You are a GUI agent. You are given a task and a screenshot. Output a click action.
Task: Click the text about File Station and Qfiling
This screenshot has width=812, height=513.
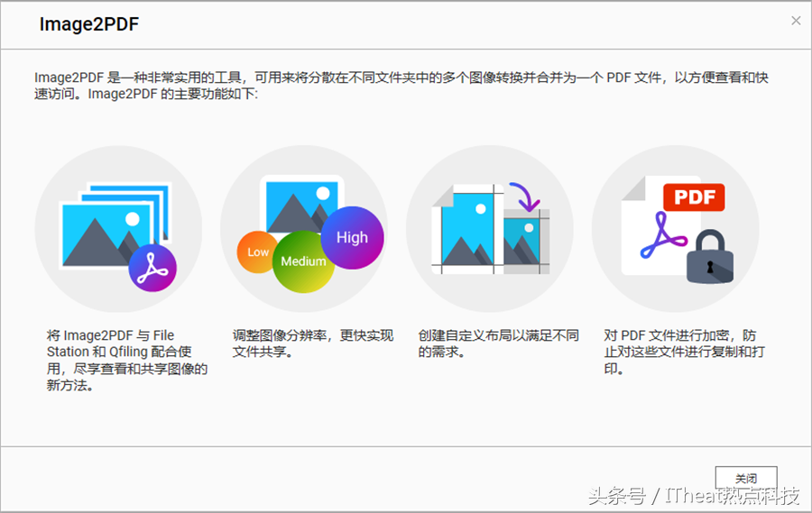point(127,361)
